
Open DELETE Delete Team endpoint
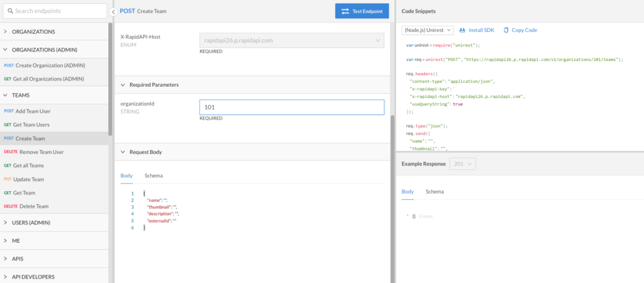54,206
